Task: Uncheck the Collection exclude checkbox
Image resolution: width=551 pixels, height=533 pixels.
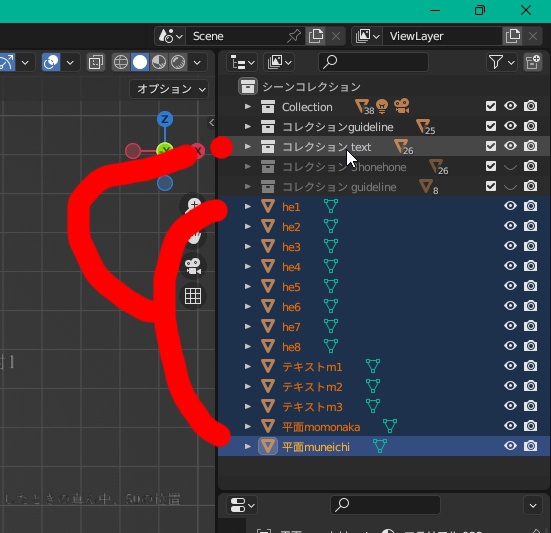Action: [491, 106]
